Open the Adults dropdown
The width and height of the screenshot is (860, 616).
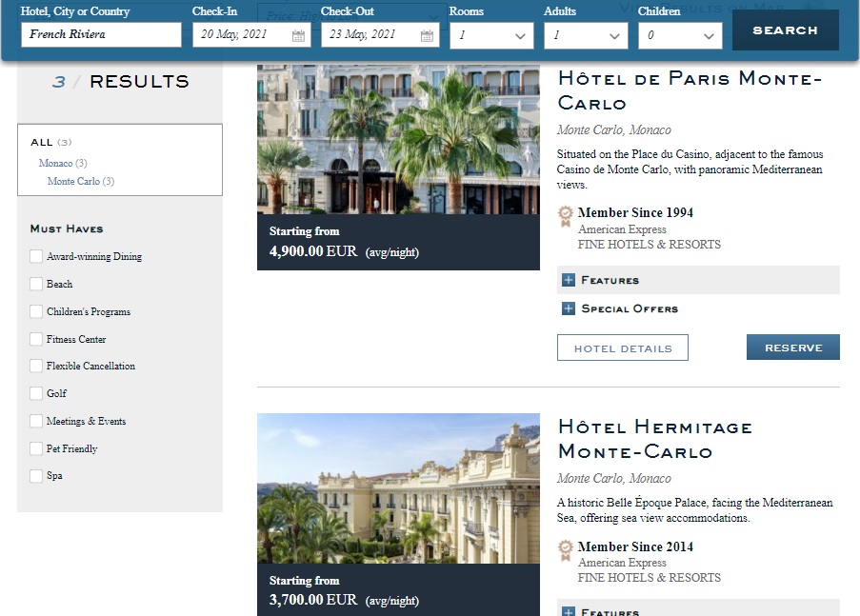(x=586, y=35)
